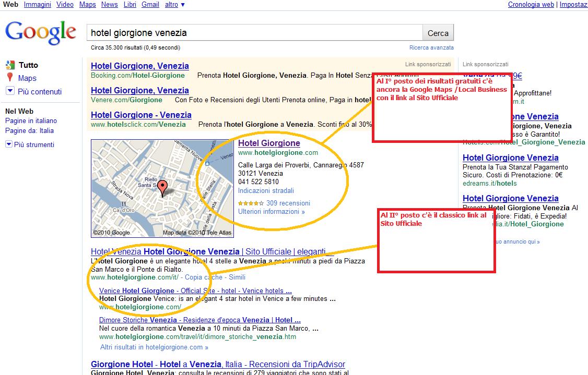
Task: Open the altro dropdown menu
Action: coord(175,5)
